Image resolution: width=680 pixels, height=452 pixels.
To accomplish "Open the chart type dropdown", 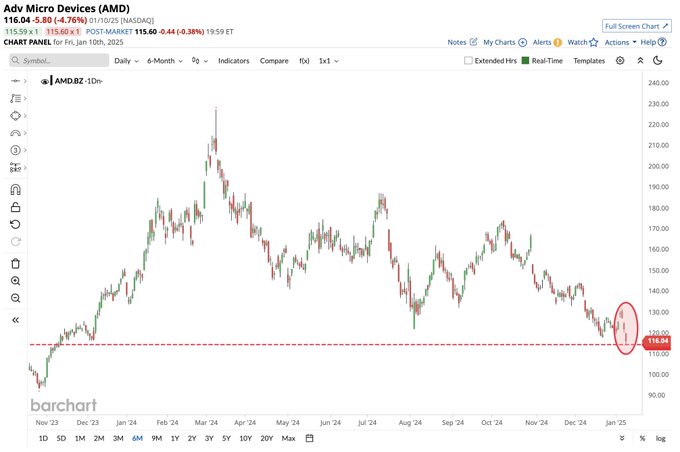I will tap(199, 61).
